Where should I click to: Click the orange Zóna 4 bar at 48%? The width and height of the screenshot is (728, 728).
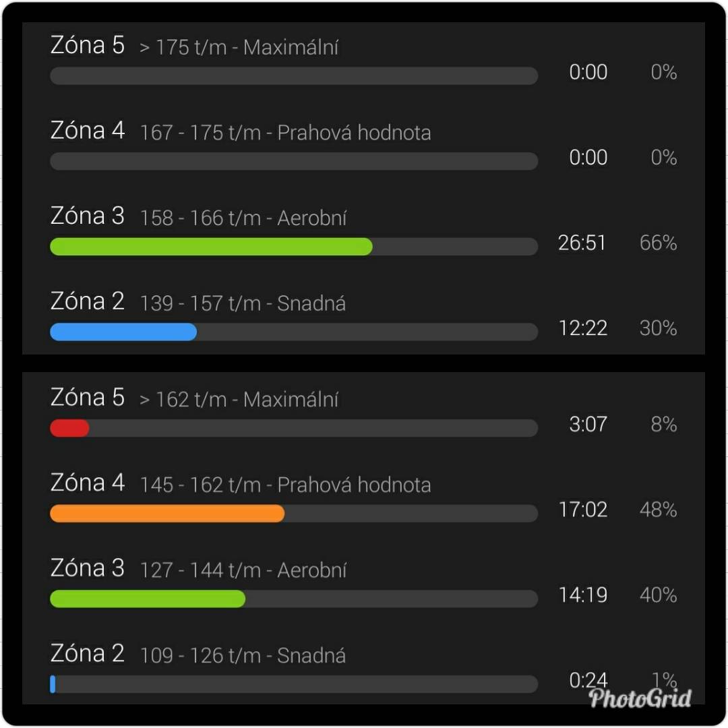click(167, 514)
